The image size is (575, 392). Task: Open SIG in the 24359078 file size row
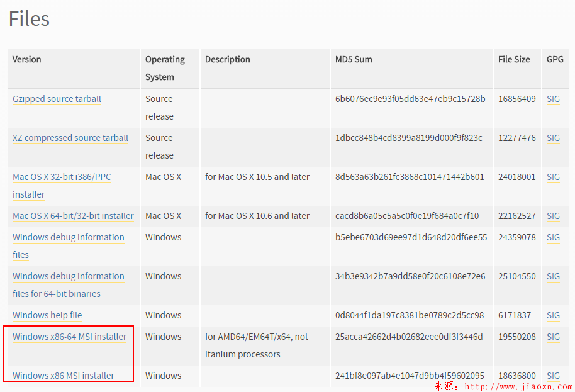click(x=553, y=237)
